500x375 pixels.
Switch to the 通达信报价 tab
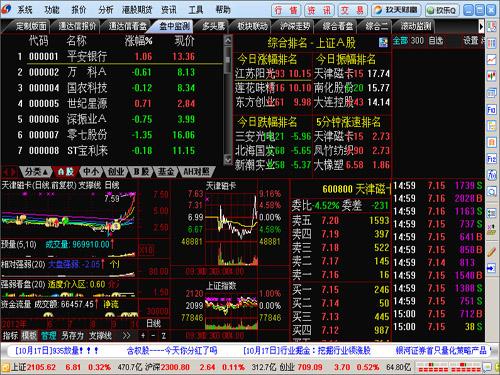pyautogui.click(x=76, y=26)
